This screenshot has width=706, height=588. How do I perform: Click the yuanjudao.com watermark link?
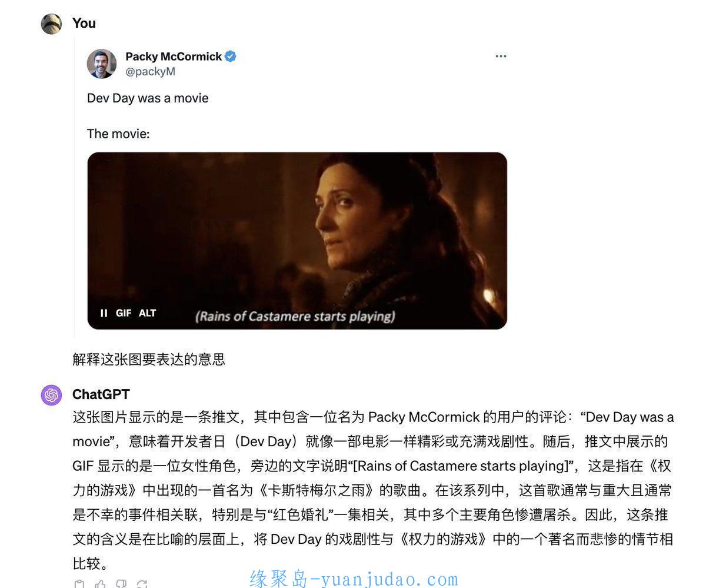pyautogui.click(x=354, y=579)
